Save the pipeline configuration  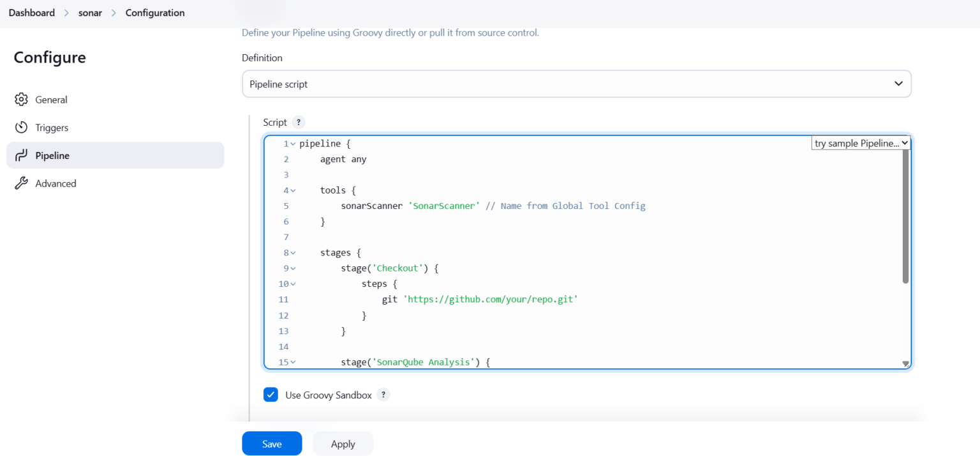(x=272, y=443)
